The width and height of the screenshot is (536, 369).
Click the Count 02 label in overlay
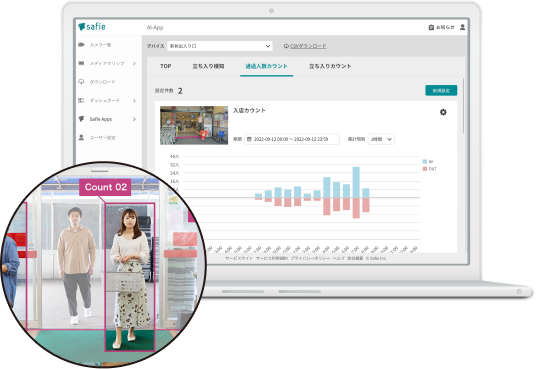coord(105,187)
